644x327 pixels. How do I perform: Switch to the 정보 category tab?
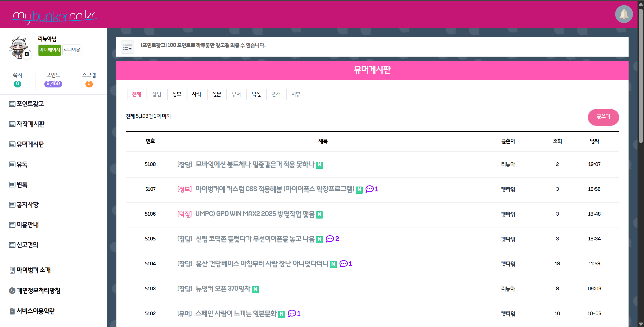tap(176, 94)
